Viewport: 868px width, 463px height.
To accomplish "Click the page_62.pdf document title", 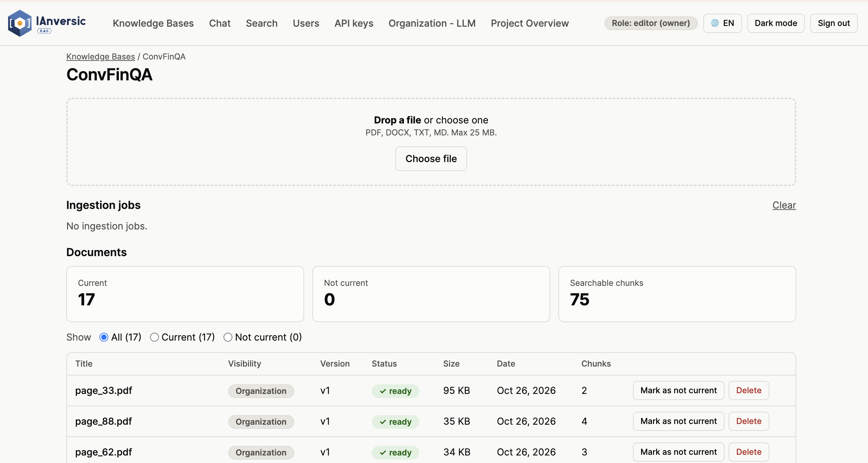I will pyautogui.click(x=104, y=452).
